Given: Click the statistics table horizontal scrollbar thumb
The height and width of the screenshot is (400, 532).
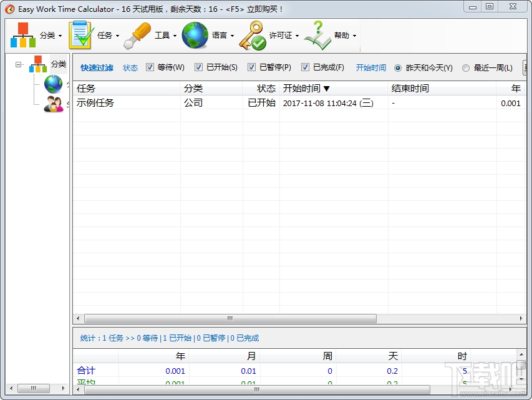Looking at the screenshot, I should pyautogui.click(x=257, y=389).
